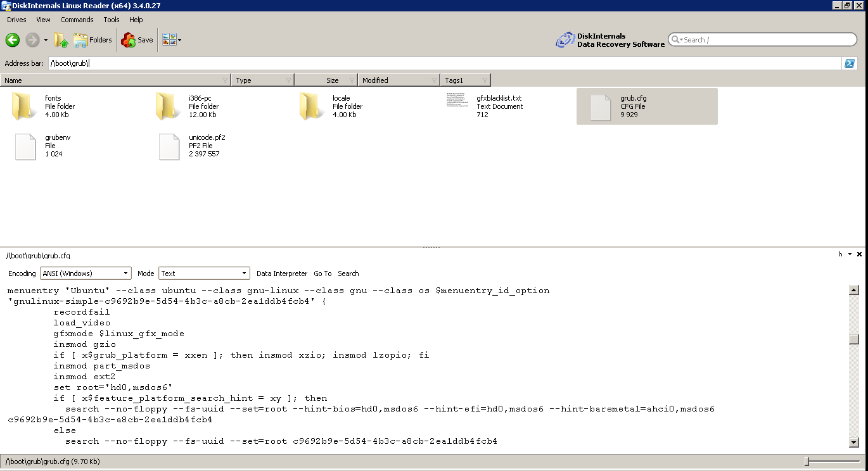Image resolution: width=868 pixels, height=471 pixels.
Task: Open the Encoding ANSI (Windows) dropdown
Action: pos(86,273)
